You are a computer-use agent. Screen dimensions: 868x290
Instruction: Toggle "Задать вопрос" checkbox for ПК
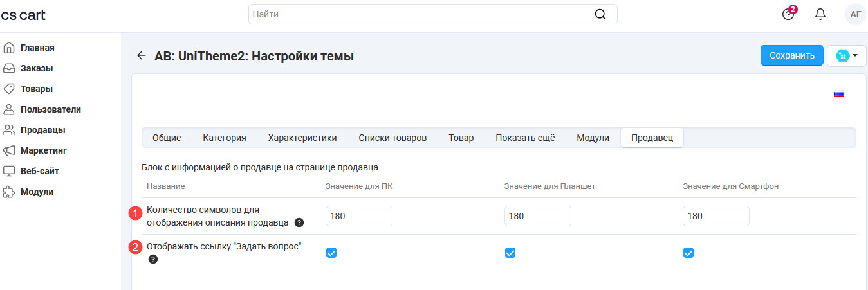coord(331,253)
